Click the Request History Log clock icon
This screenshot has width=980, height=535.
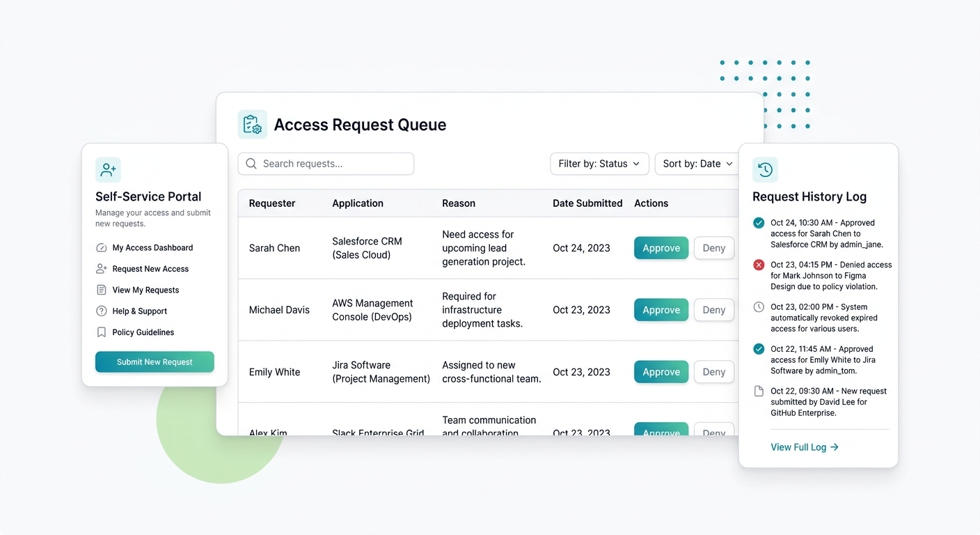click(765, 169)
